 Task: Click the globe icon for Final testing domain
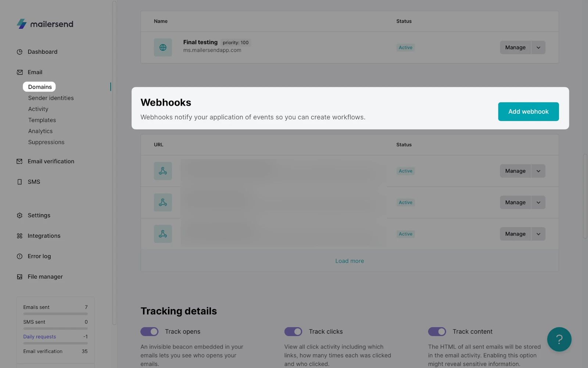point(163,47)
